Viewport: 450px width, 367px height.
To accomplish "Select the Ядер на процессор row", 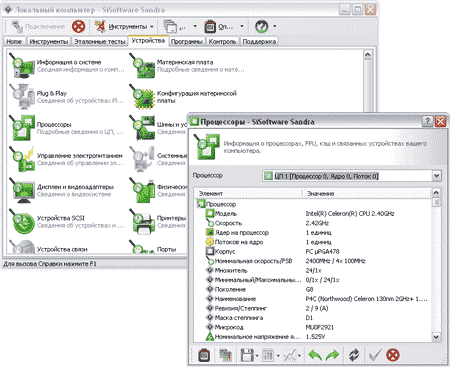I will (x=313, y=232).
